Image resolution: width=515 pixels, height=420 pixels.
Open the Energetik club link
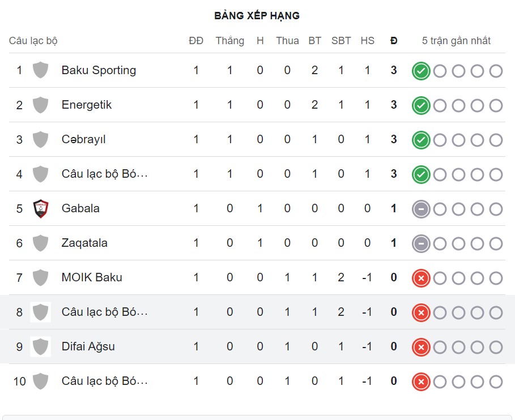point(87,105)
